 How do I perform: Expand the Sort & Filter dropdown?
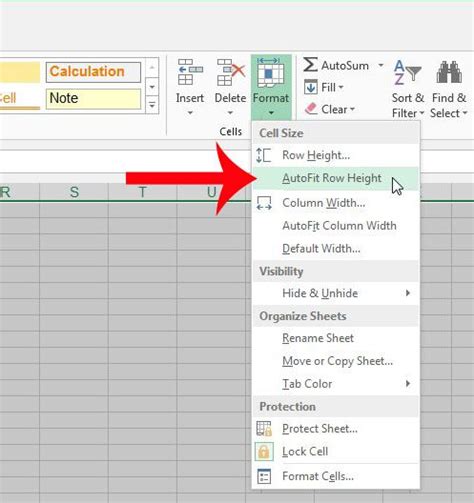[x=422, y=113]
